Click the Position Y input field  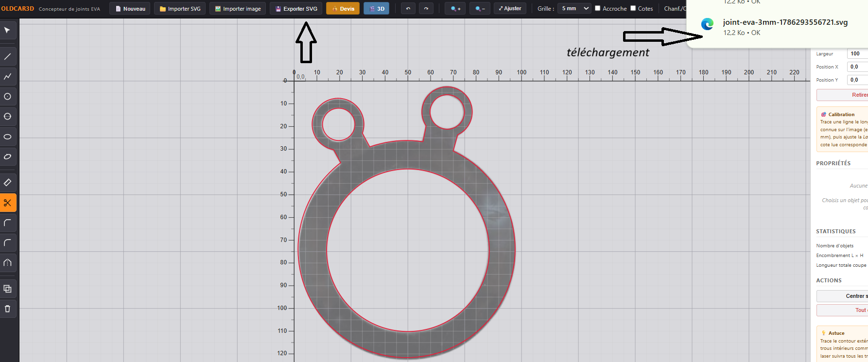tap(857, 80)
